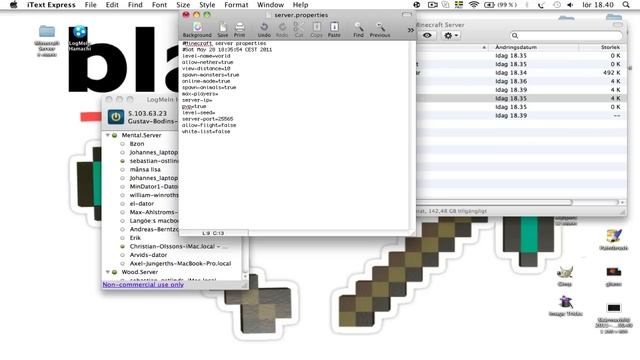640x360 pixels.
Task: Open the Finder gear action menu
Action: [x=451, y=36]
